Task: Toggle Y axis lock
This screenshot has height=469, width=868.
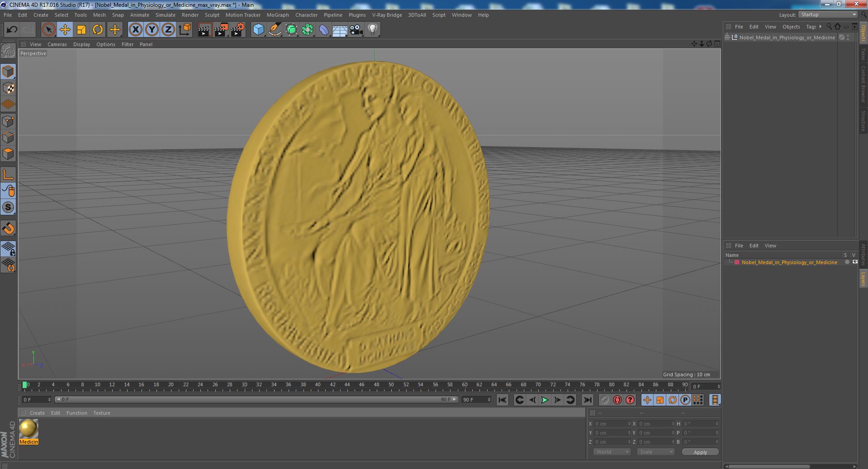Action: pos(152,30)
